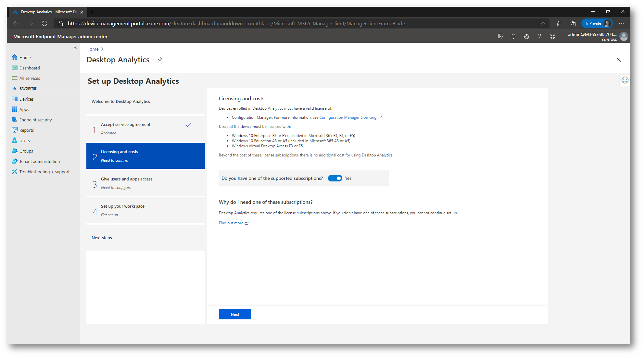Click the Home breadcrumb link
The width and height of the screenshot is (644, 358).
pyautogui.click(x=93, y=49)
